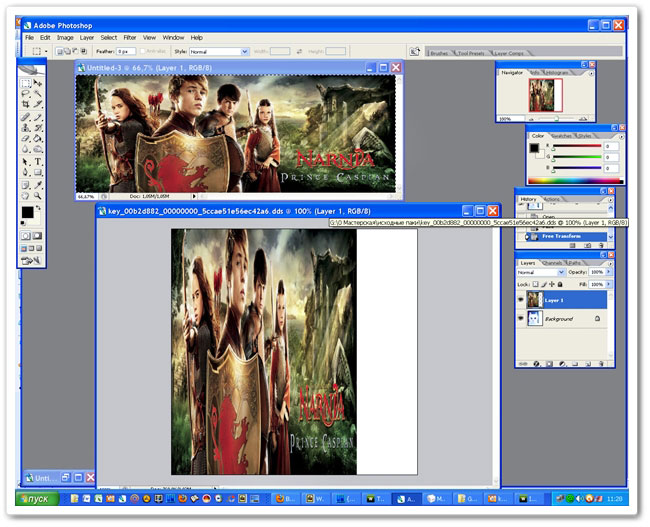
Task: Open the Filter menu
Action: coord(129,37)
